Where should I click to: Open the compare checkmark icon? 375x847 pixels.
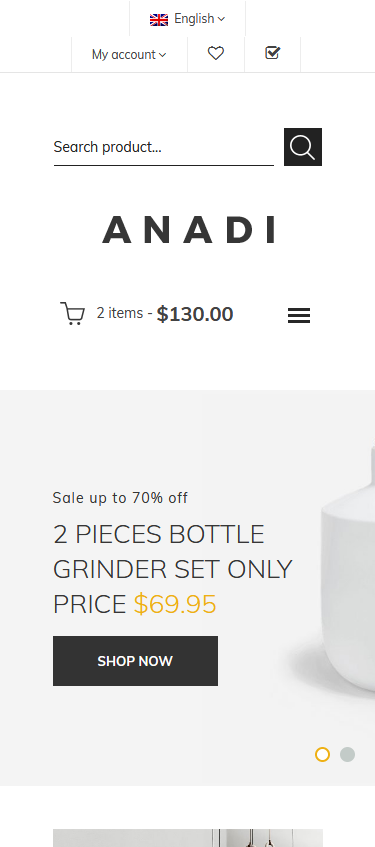click(272, 53)
